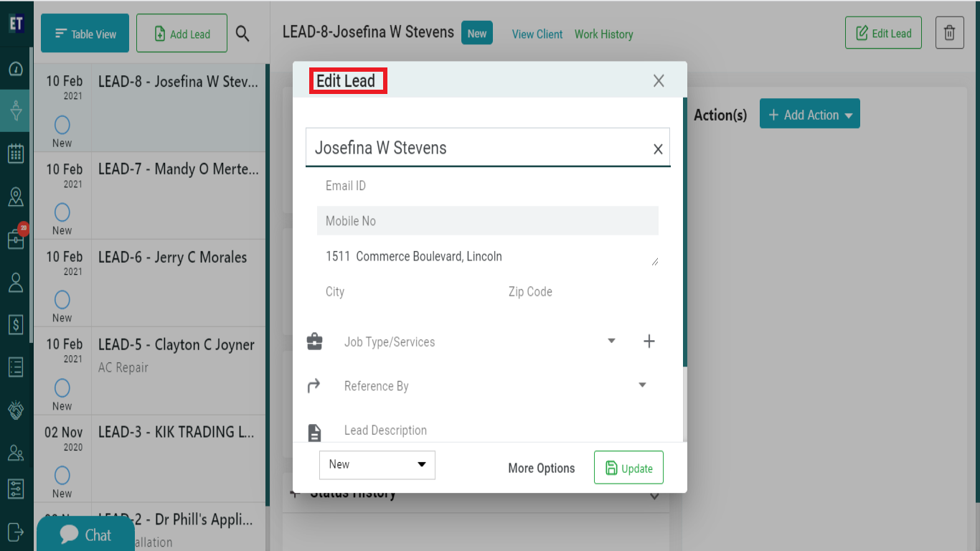Viewport: 980px width, 551px height.
Task: Open the View Client link
Action: point(537,34)
